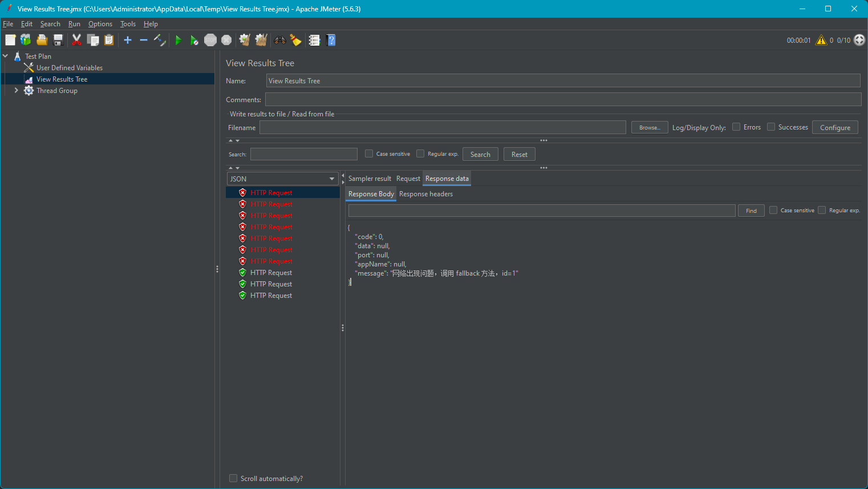The image size is (868, 489).
Task: Open the Tools menu
Action: coord(128,24)
